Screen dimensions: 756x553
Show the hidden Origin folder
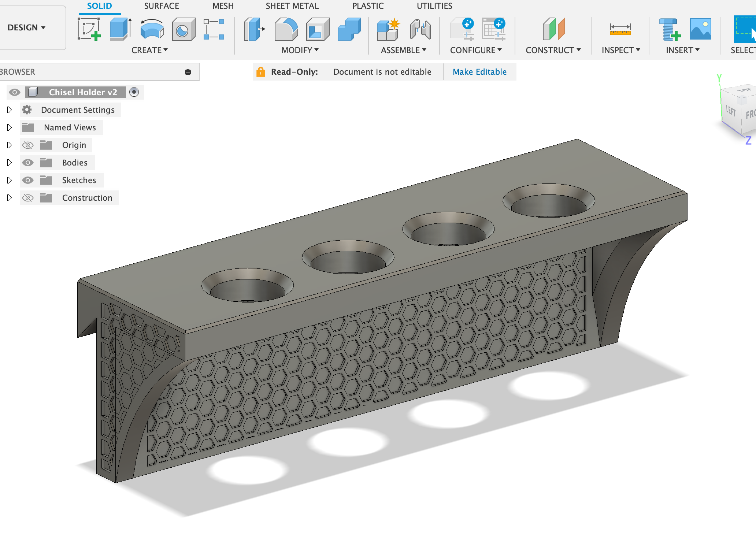click(x=28, y=145)
